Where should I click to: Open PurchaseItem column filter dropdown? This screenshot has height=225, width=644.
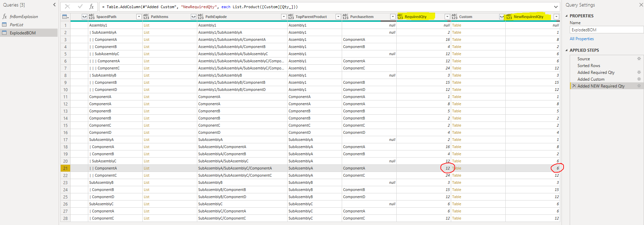[x=393, y=17]
